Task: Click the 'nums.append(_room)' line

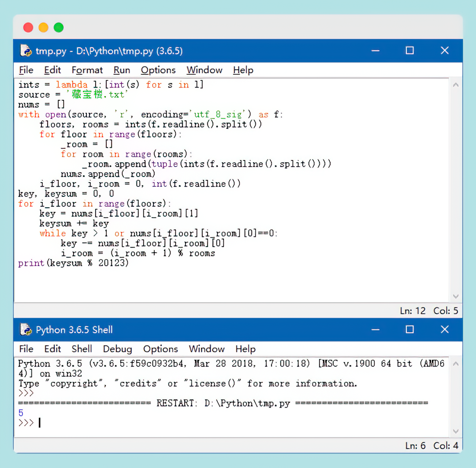Action: 108,174
